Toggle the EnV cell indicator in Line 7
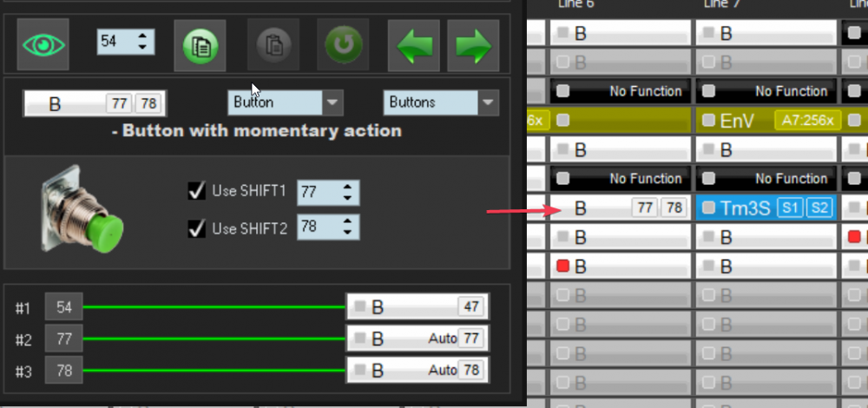Viewport: 868px width, 408px height. click(x=709, y=120)
